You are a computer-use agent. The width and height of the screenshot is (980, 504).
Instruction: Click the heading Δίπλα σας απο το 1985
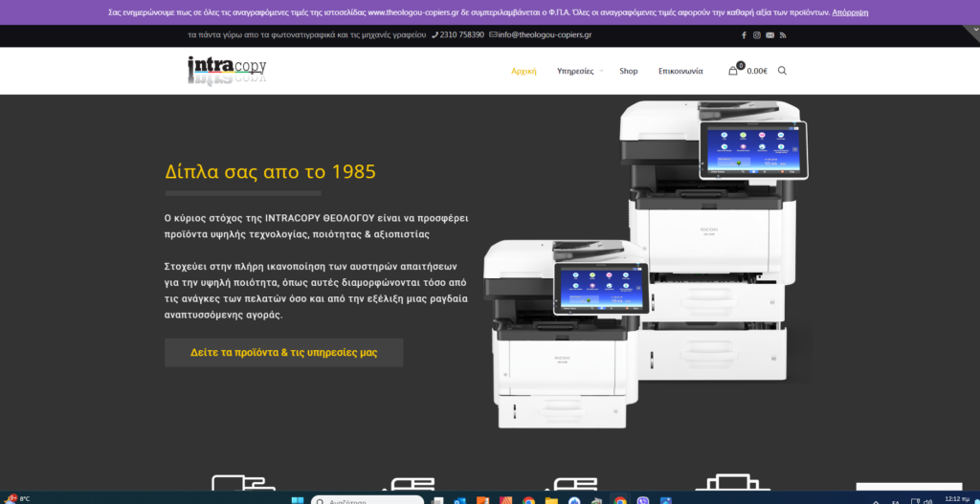(271, 172)
